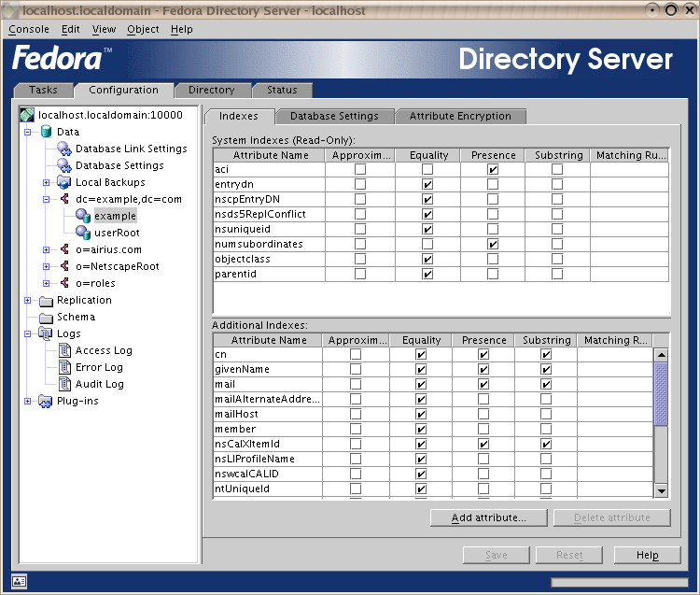
Task: Open the Object menu
Action: click(143, 29)
